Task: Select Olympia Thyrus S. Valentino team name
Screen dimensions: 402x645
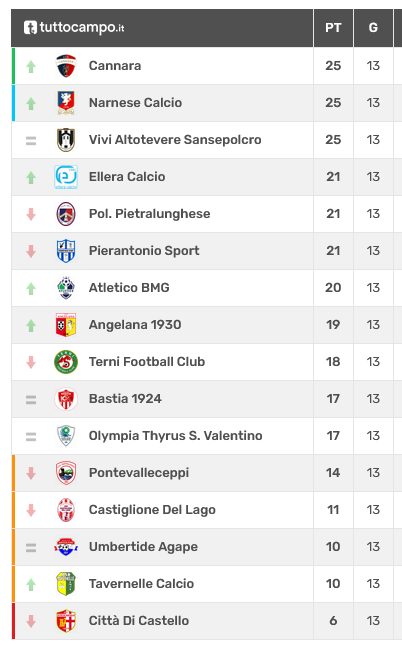Action: 175,436
